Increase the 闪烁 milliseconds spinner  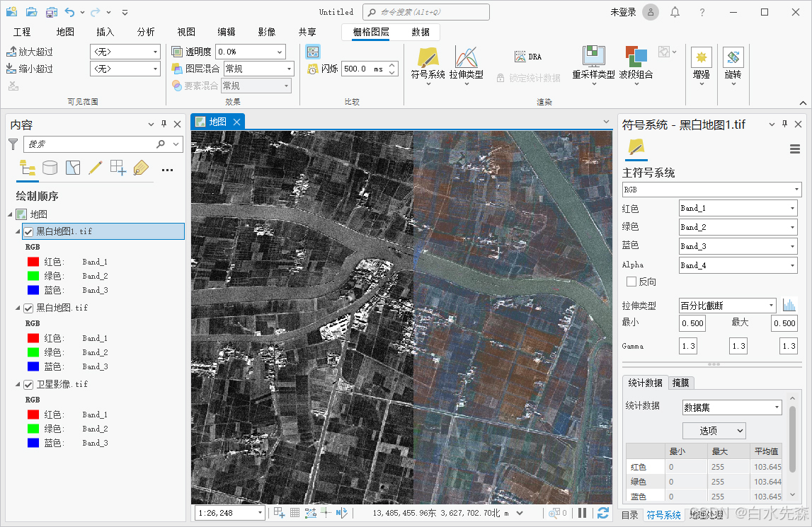point(392,65)
